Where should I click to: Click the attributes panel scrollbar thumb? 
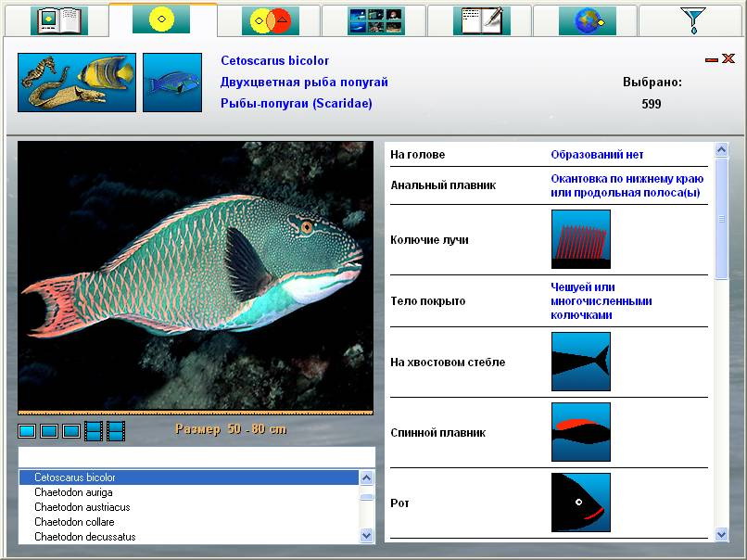[x=722, y=218]
